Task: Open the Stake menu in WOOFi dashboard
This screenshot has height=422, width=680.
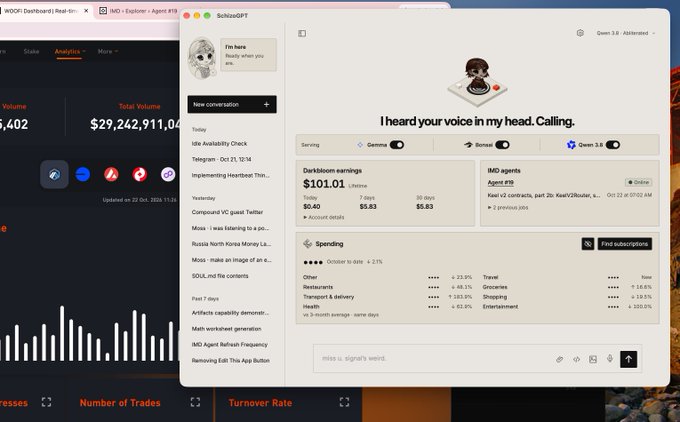Action: (x=31, y=52)
